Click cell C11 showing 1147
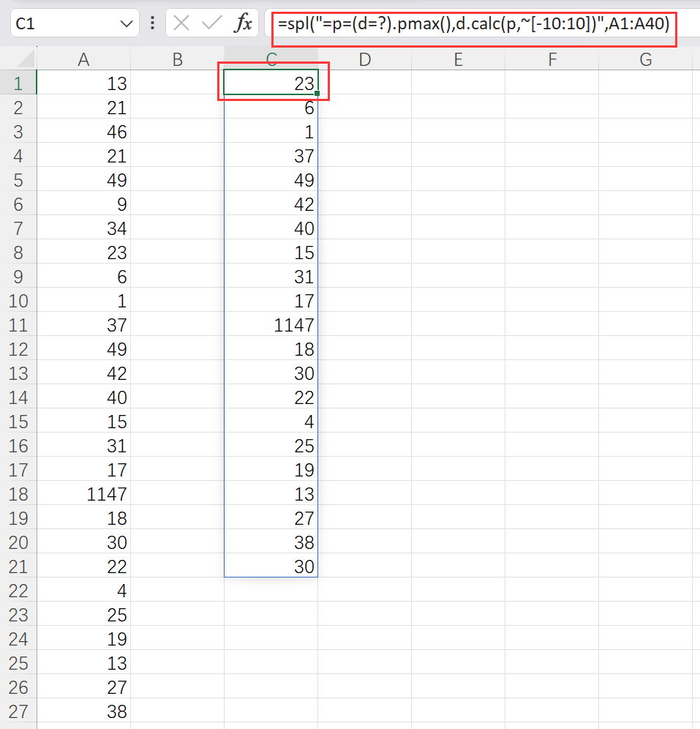The width and height of the screenshot is (700, 729). pos(271,324)
